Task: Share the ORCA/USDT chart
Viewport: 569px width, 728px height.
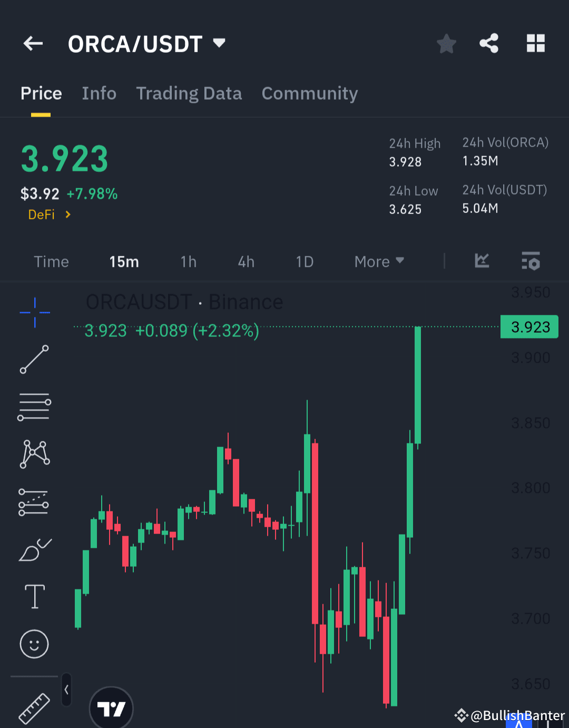Action: 489,43
